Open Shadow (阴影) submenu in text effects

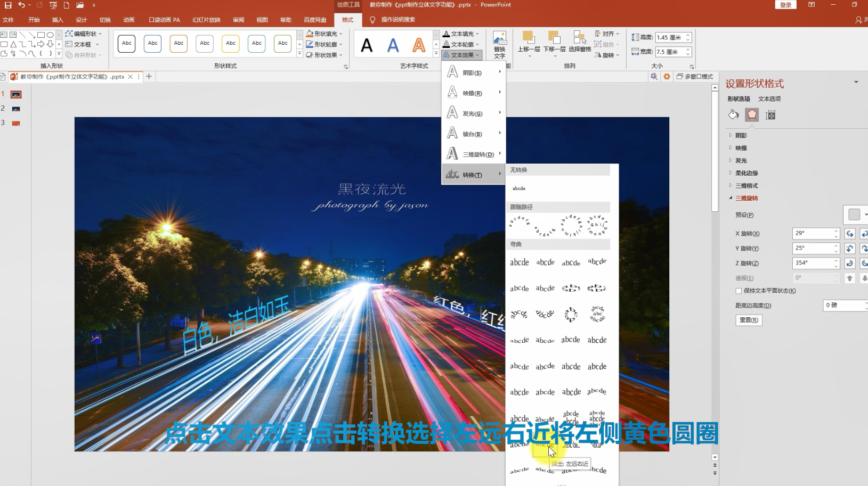point(474,72)
